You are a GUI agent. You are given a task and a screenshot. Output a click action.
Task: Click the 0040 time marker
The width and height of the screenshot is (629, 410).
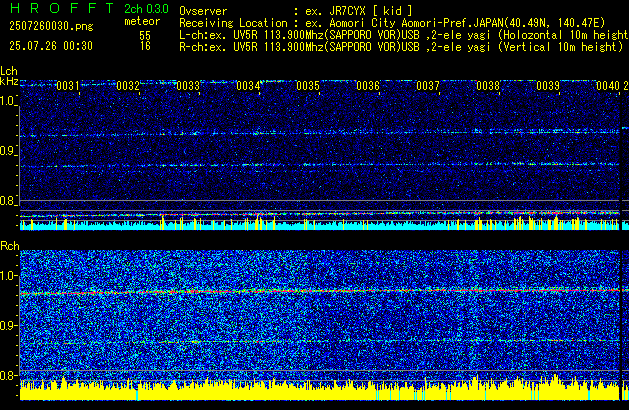pos(608,86)
